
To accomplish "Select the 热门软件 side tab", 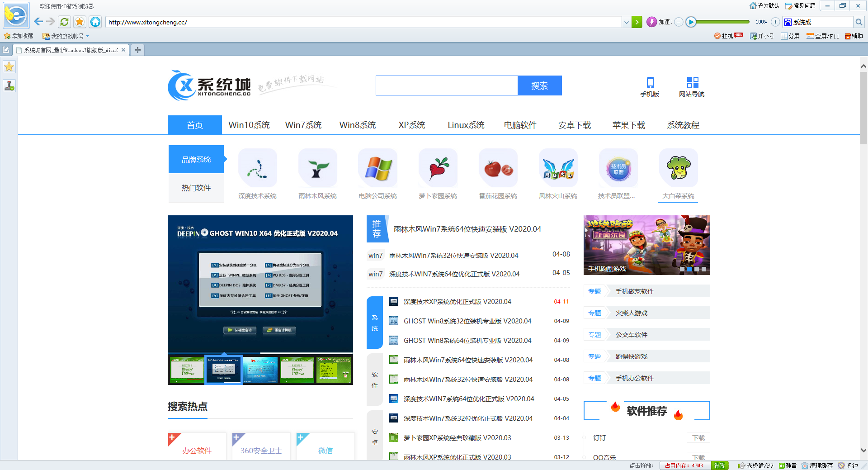I will [196, 188].
